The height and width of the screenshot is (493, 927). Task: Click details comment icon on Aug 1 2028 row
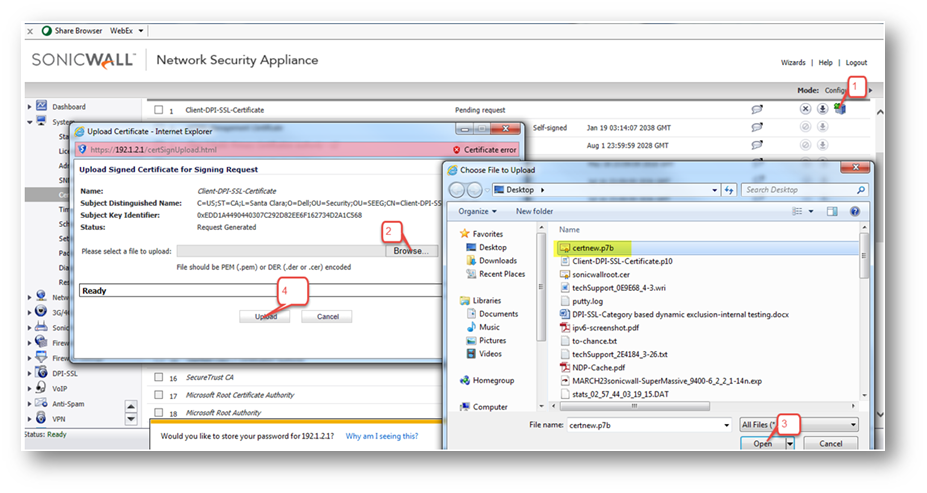tap(757, 145)
